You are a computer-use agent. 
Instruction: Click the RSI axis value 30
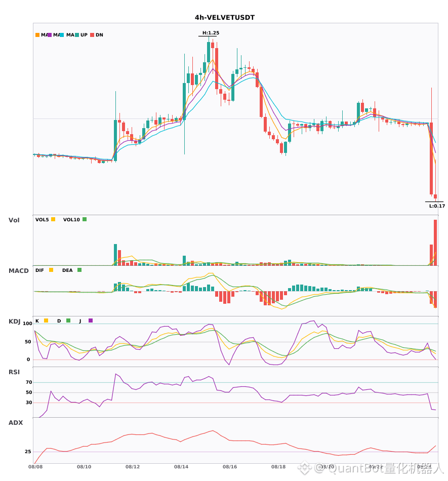click(x=29, y=403)
